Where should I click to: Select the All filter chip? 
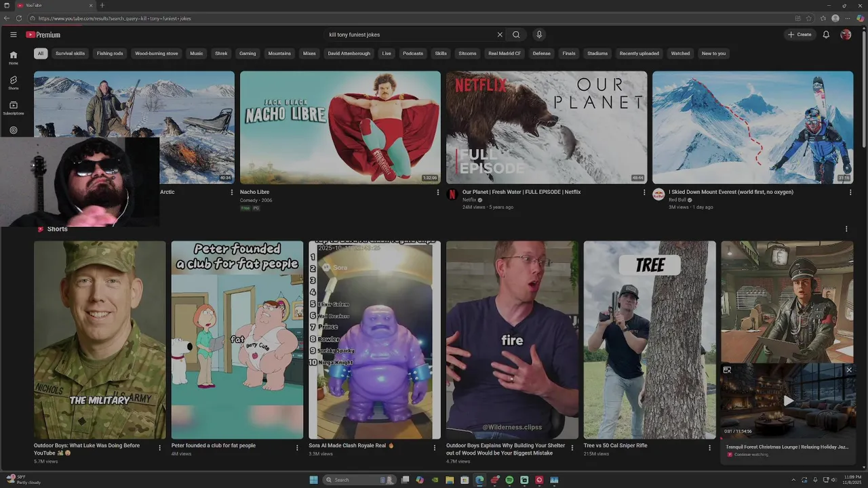[41, 54]
